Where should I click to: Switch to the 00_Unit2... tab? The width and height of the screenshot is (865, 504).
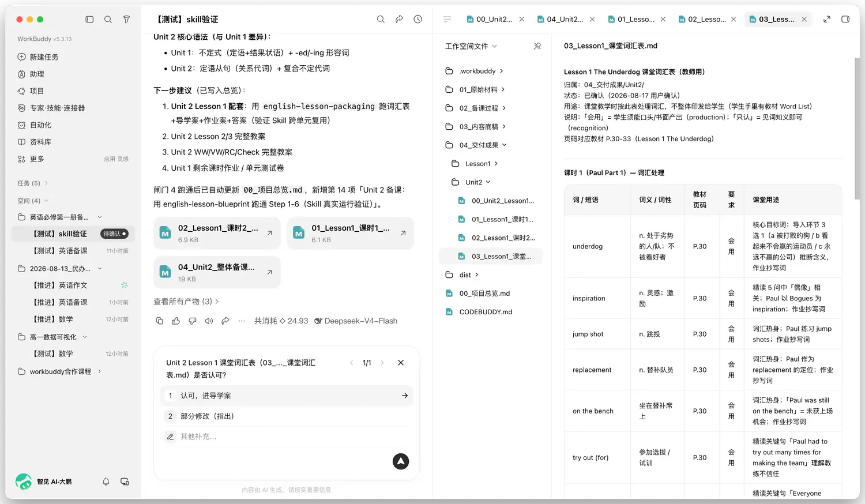pos(490,19)
